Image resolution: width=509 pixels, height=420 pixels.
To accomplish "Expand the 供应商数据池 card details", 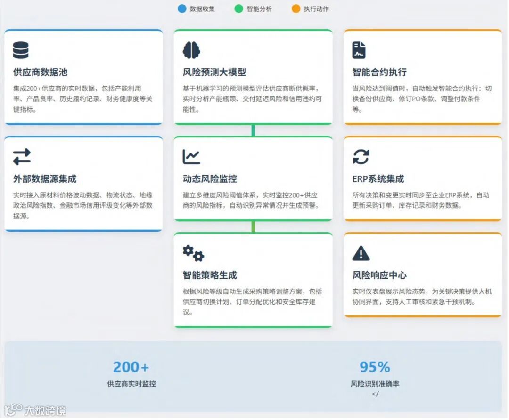I will pyautogui.click(x=83, y=77).
